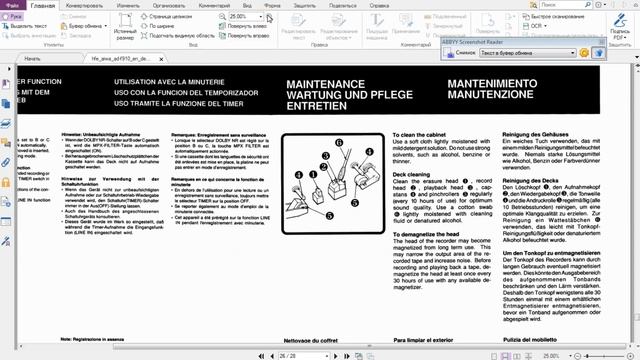The height and width of the screenshot is (360, 640).
Task: Select the Hand (Рука) tool
Action: 12,17
